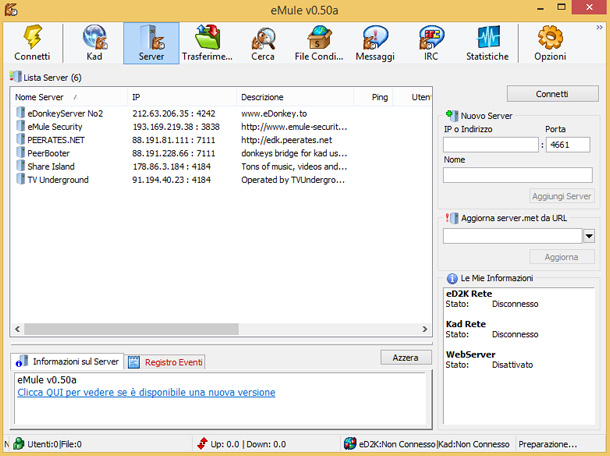Click the PEERATES.NET server icon

click(21, 139)
